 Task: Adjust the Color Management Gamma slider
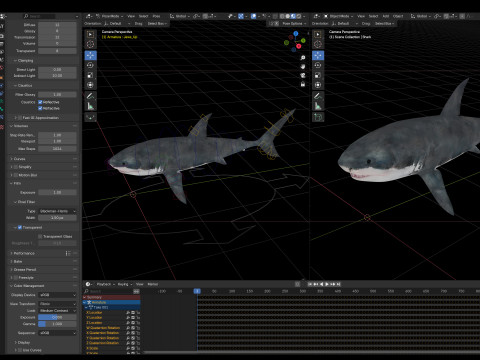pyautogui.click(x=57, y=324)
